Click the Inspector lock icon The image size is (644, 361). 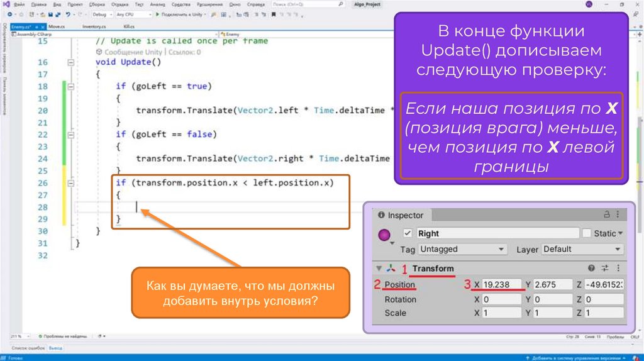coord(606,214)
